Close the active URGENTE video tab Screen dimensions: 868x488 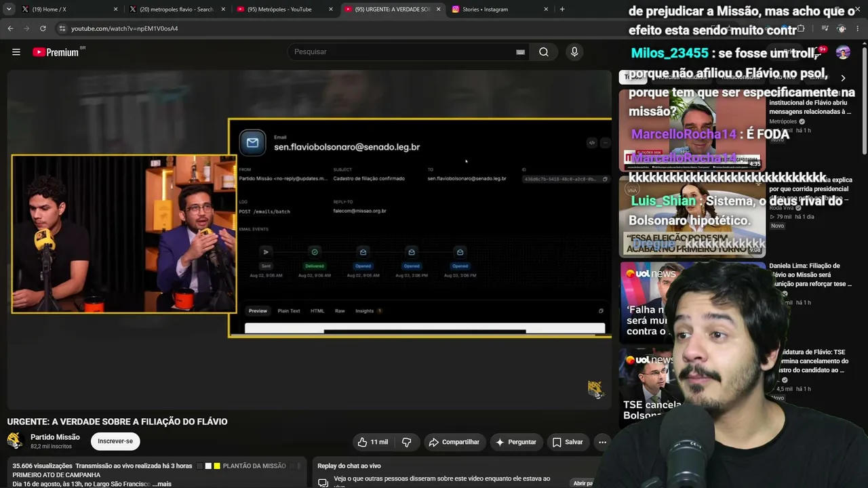(x=438, y=9)
